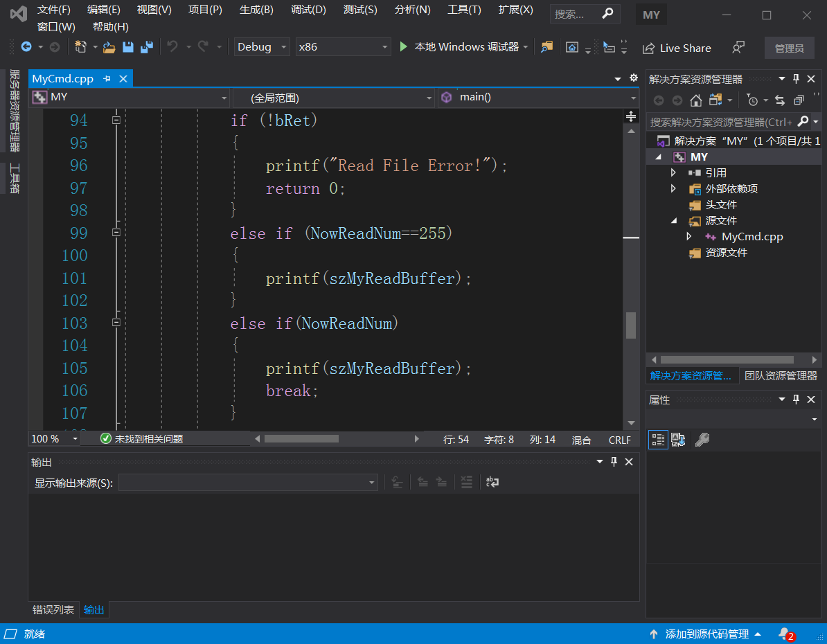This screenshot has width=827, height=644.
Task: Collapse code block at line 99
Action: click(x=116, y=233)
